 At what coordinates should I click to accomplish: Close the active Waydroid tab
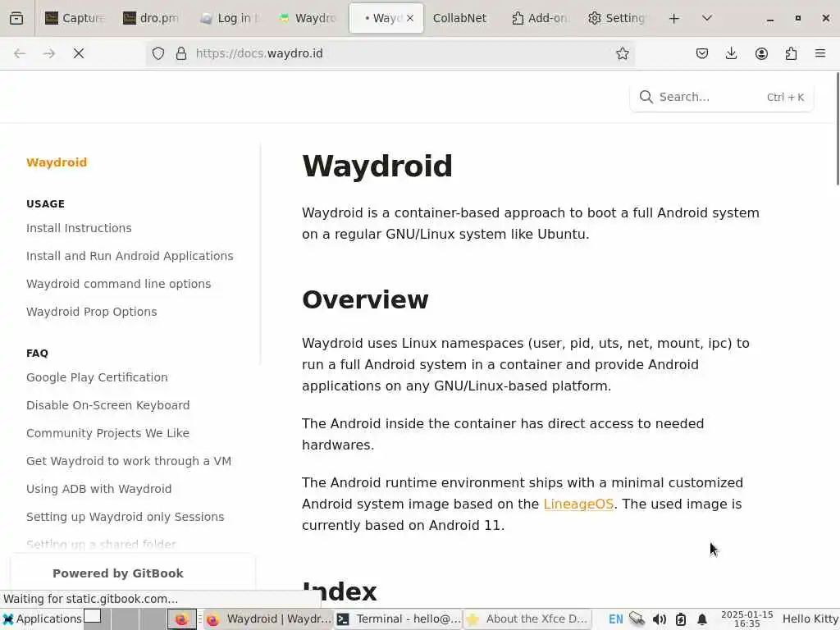410,18
